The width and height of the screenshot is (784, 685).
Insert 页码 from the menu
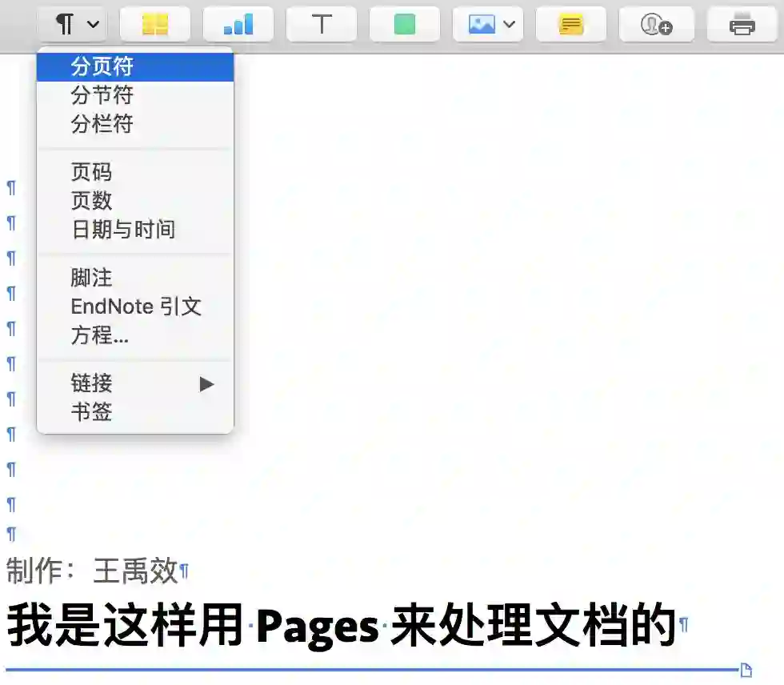pyautogui.click(x=135, y=172)
